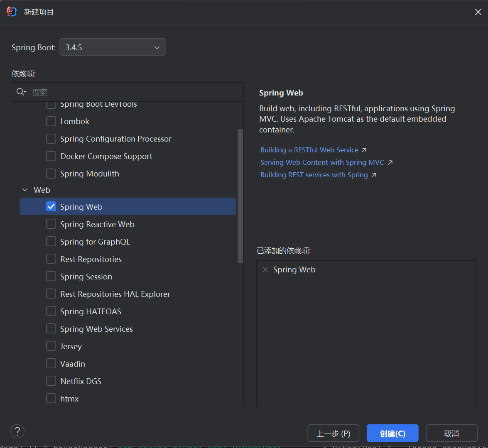Viewport: 488px width, 448px height.
Task: Tick the Vaadin checkbox
Action: point(51,363)
